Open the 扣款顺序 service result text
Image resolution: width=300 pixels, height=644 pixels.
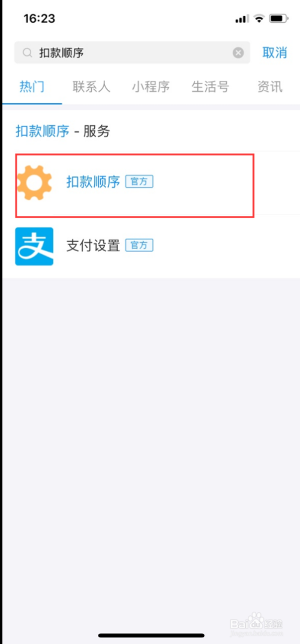93,182
